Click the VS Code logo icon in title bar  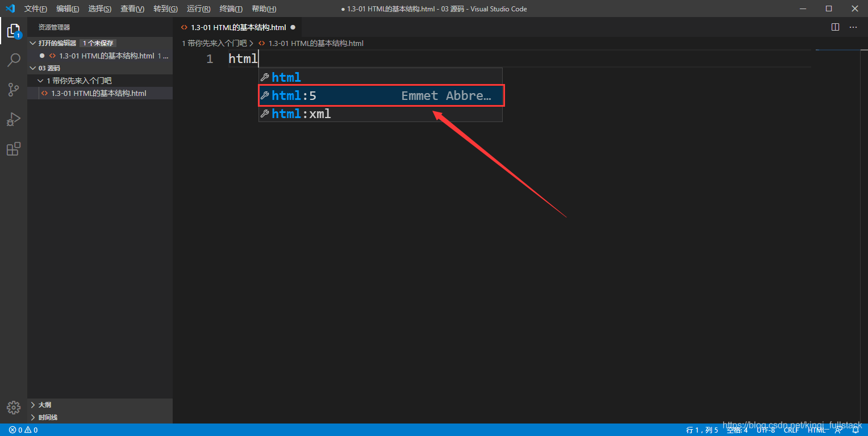10,9
